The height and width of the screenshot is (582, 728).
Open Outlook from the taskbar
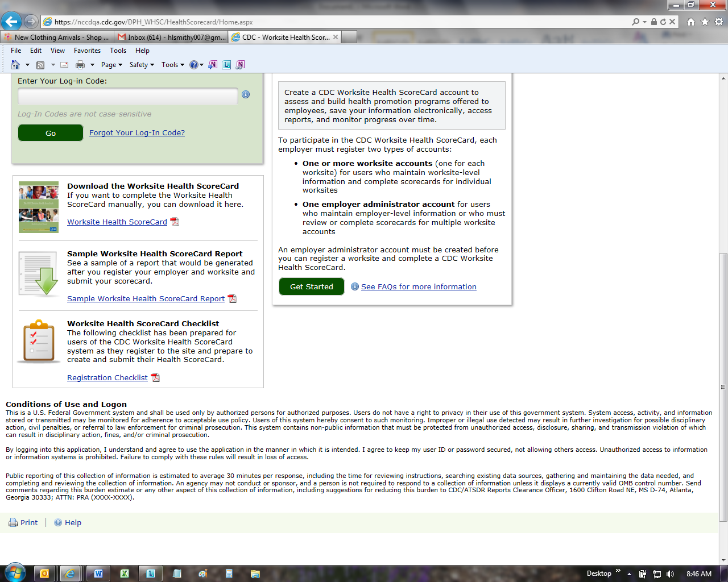pyautogui.click(x=44, y=573)
